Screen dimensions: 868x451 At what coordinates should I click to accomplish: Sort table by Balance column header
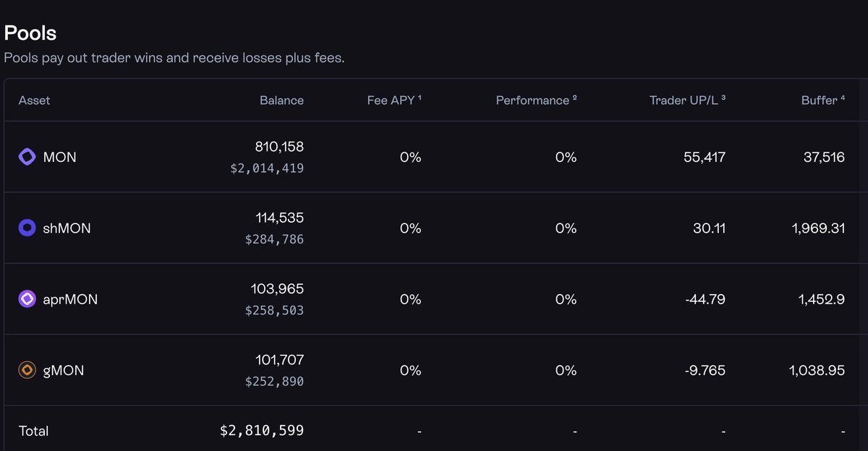pyautogui.click(x=281, y=100)
